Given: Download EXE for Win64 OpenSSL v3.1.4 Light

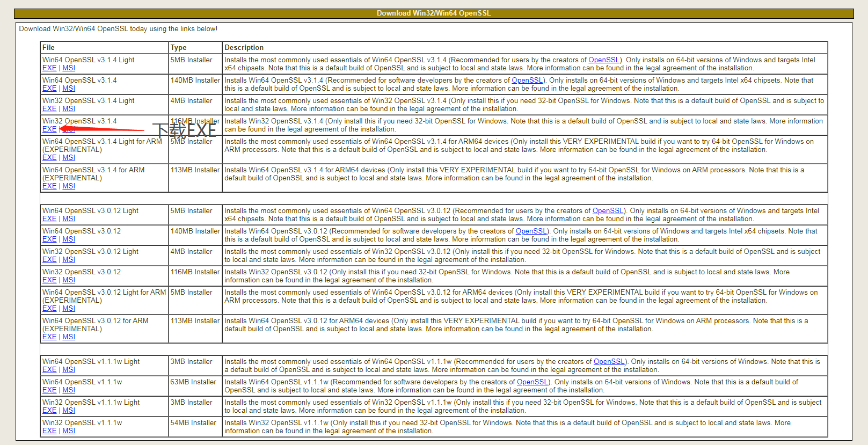Looking at the screenshot, I should [x=49, y=68].
